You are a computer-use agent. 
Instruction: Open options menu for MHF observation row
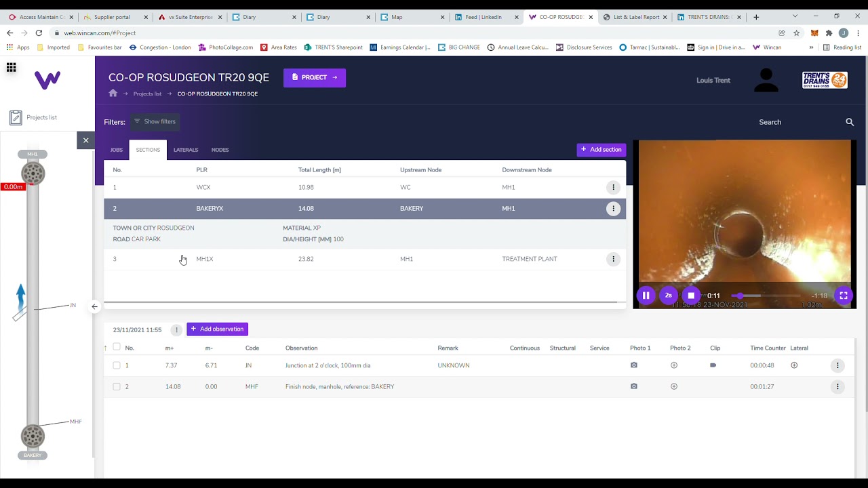837,386
